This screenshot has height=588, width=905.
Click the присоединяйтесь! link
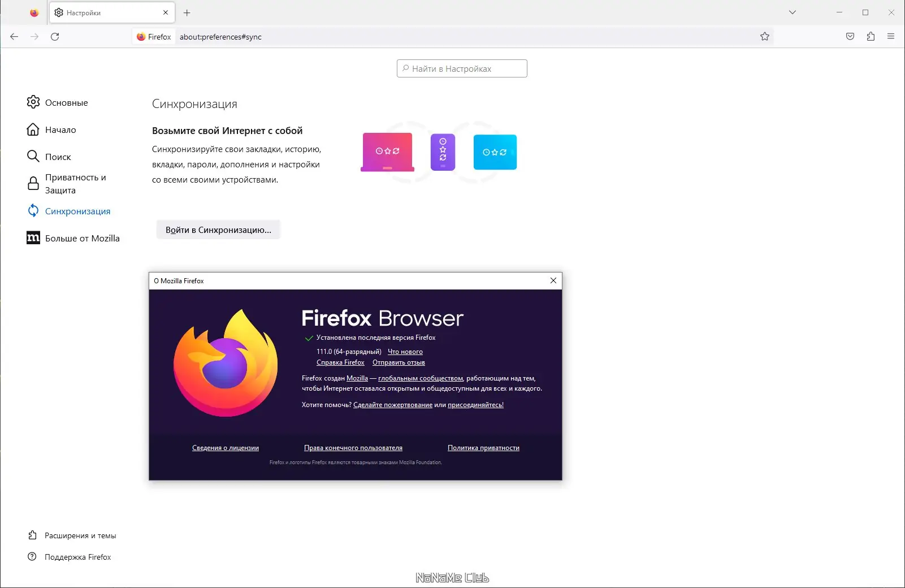[x=475, y=405]
